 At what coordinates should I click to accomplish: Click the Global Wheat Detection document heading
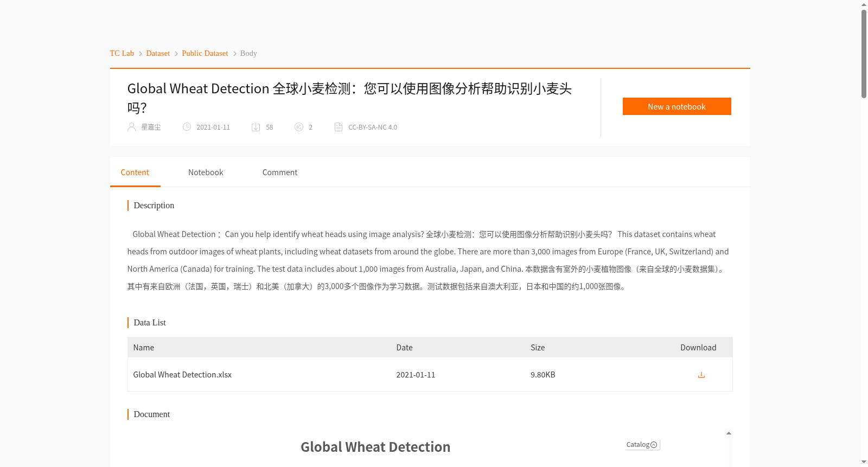pyautogui.click(x=375, y=447)
